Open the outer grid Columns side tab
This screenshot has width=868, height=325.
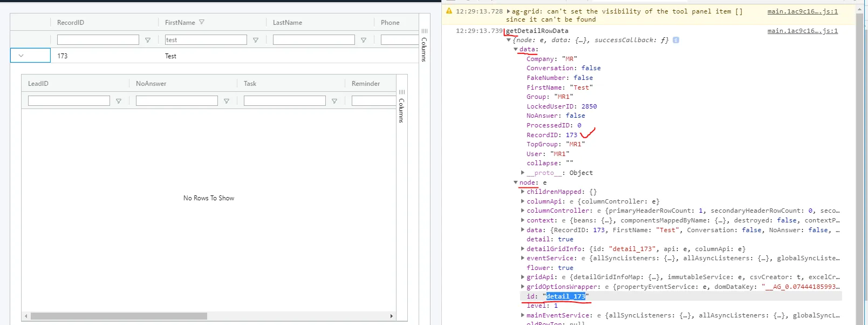[424, 45]
